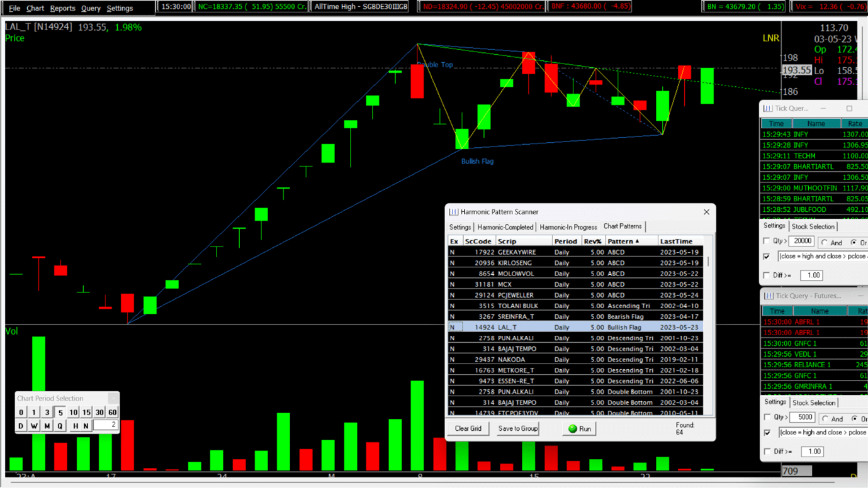Screen dimensions: 868x488
Task: Click the Tick Query window title icon
Action: click(768, 108)
